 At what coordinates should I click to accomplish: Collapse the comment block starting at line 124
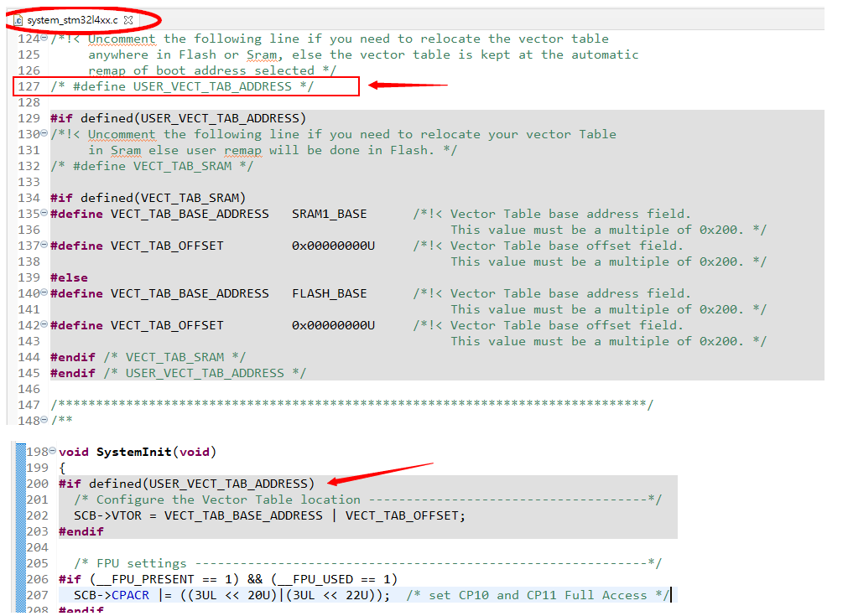coord(44,38)
